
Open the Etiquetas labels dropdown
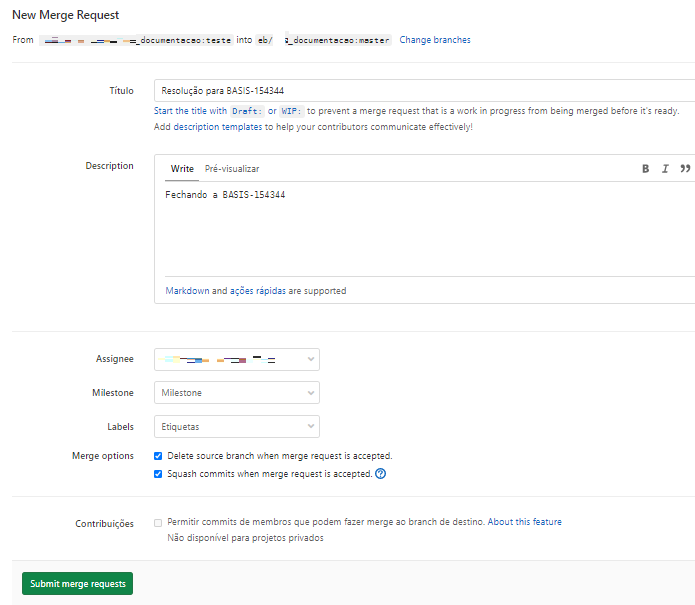(x=237, y=426)
